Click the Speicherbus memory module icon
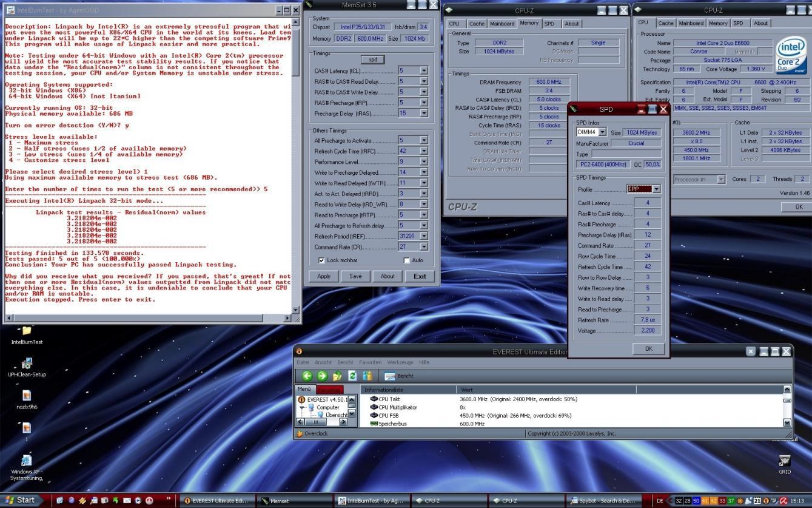Image resolution: width=812 pixels, height=508 pixels. [x=374, y=424]
